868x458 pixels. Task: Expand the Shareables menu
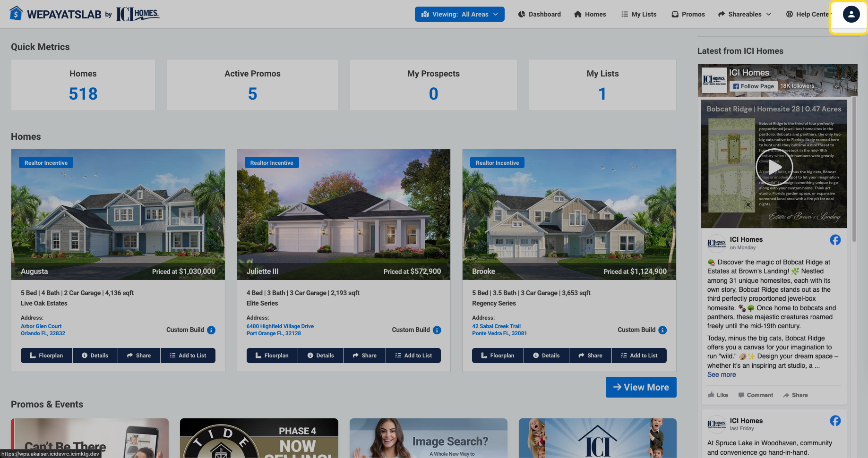click(745, 14)
